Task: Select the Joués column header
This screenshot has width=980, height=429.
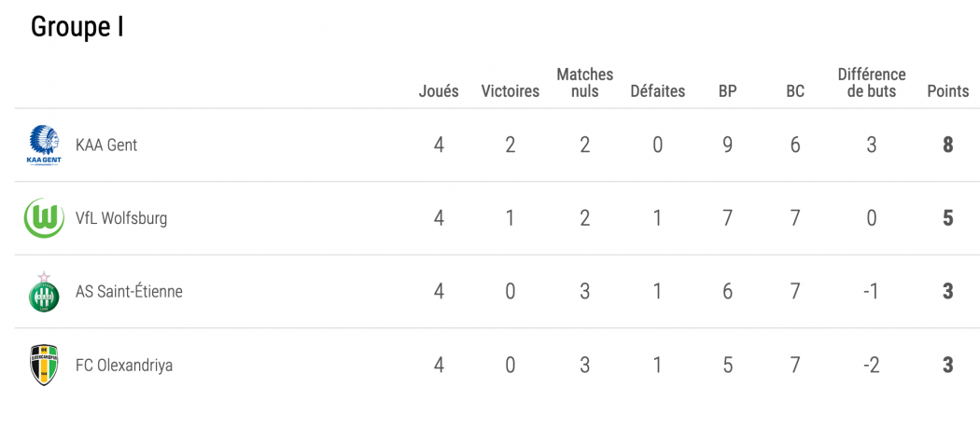Action: tap(439, 91)
